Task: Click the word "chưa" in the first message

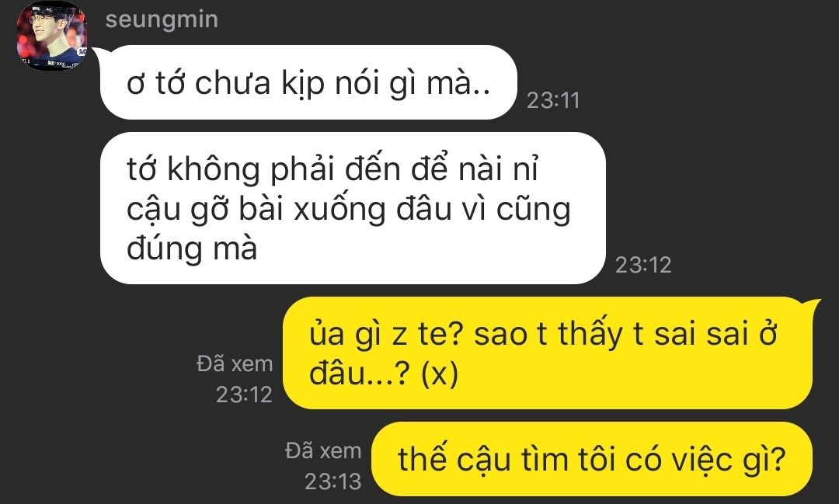Action: [x=232, y=83]
